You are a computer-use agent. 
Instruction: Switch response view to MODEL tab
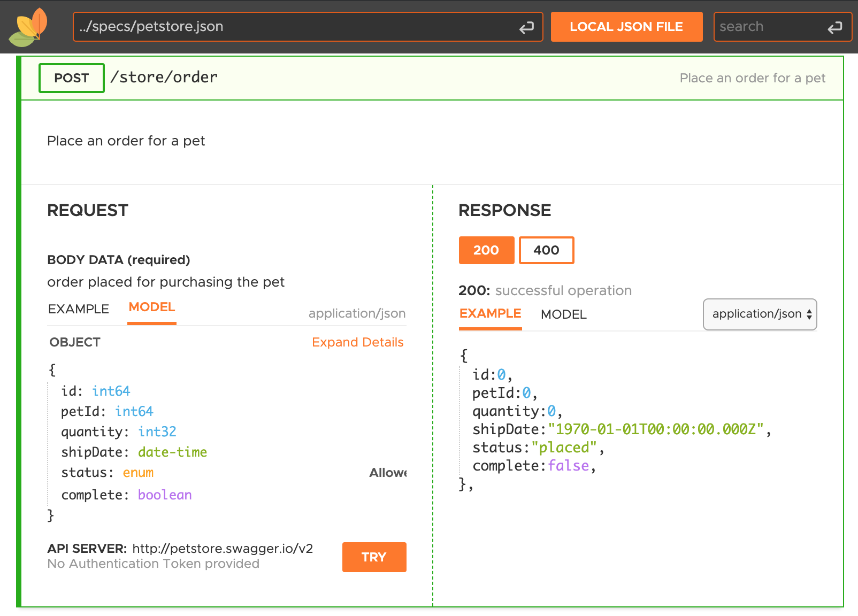pos(563,314)
